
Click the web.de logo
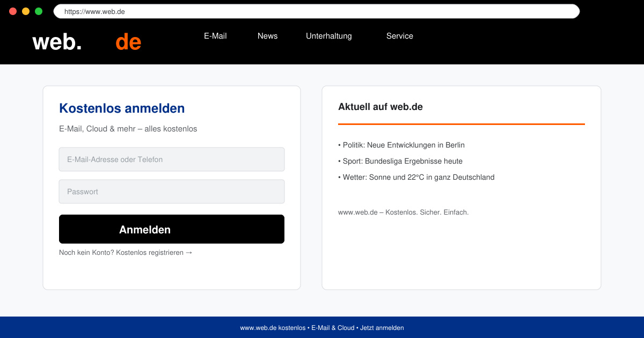[86, 42]
